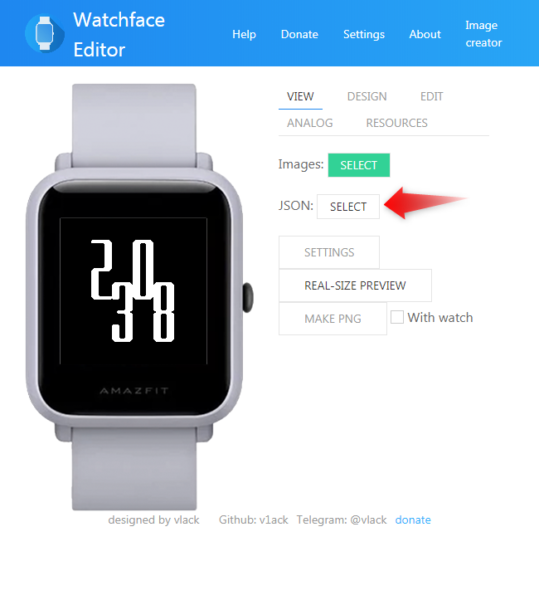The width and height of the screenshot is (539, 600).
Task: Click the donate link in footer
Action: pos(413,520)
